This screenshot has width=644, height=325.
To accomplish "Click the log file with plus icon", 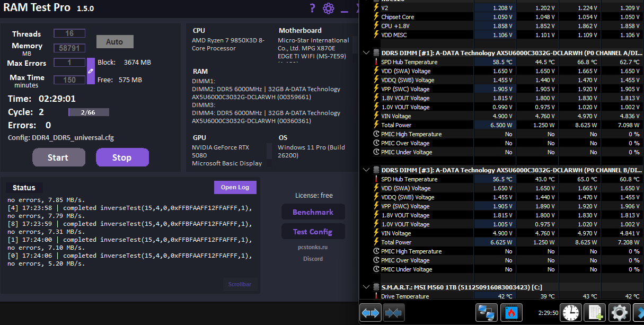I will point(595,312).
